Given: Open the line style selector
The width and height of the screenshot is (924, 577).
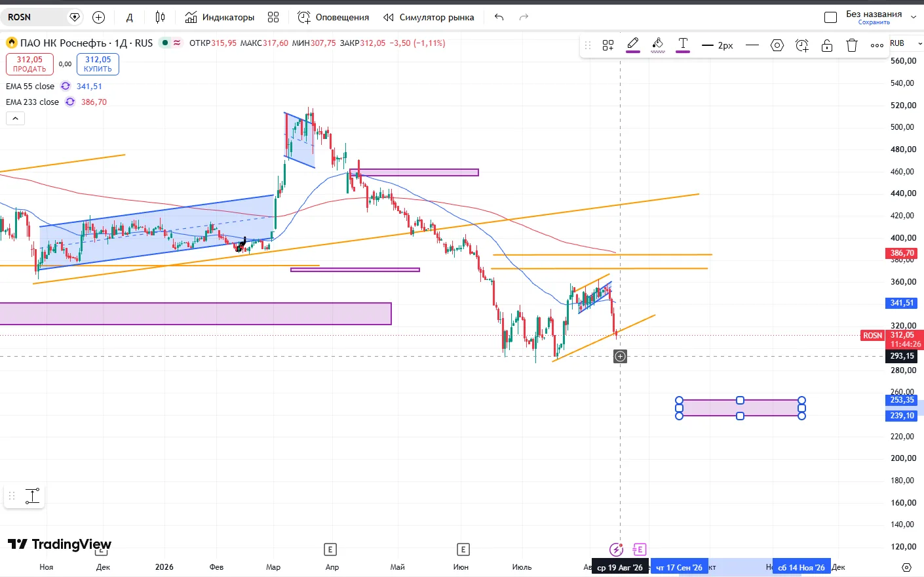Looking at the screenshot, I should (x=752, y=45).
